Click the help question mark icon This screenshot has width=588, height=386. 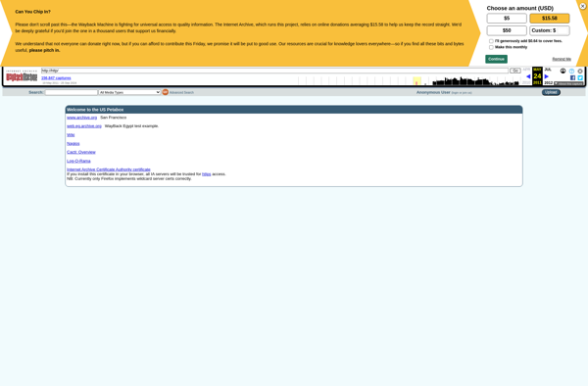pos(571,71)
